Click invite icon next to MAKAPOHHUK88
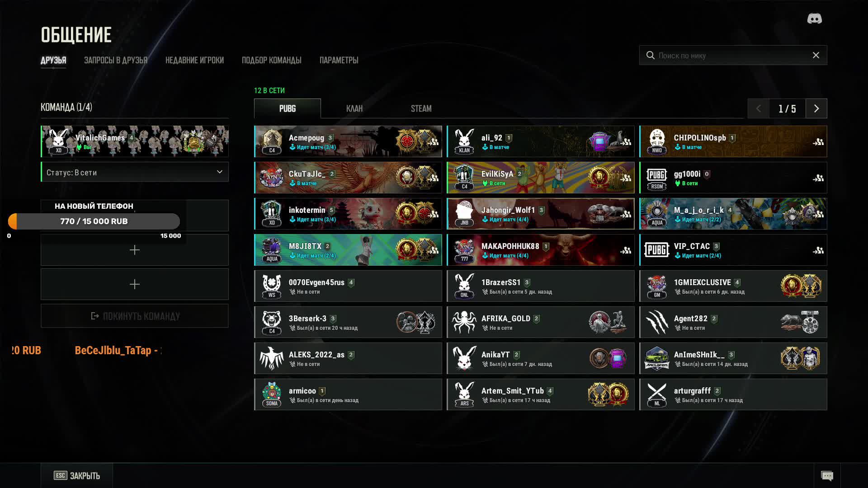This screenshot has height=488, width=868. pos(626,250)
